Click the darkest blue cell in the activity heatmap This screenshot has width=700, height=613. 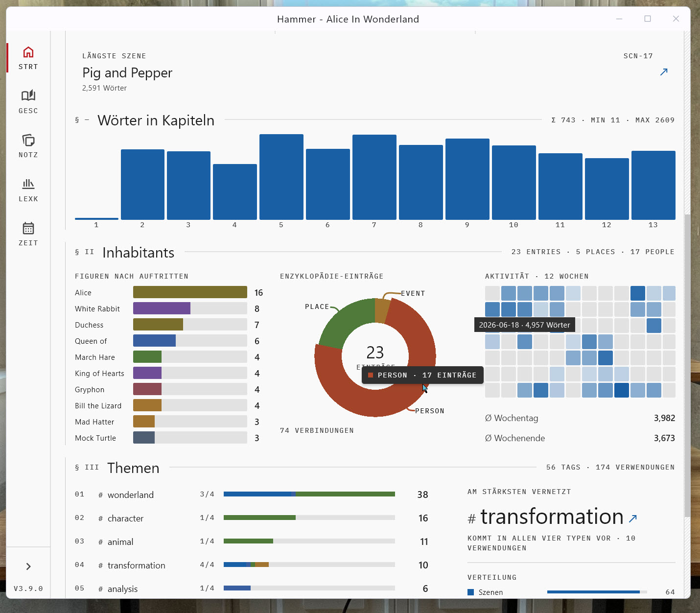[x=622, y=390]
